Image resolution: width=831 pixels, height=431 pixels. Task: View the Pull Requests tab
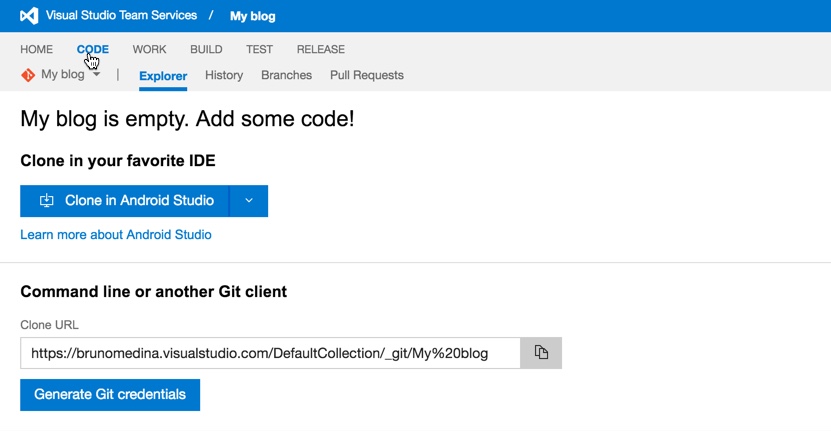click(366, 75)
